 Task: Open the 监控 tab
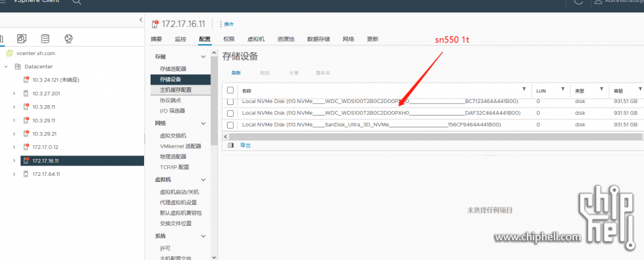(x=180, y=39)
